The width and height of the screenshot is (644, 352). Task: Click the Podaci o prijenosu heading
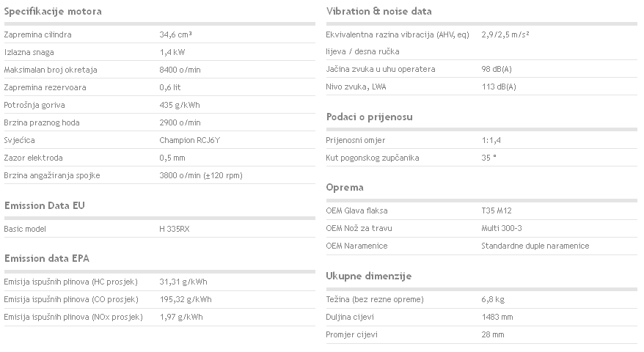click(369, 117)
